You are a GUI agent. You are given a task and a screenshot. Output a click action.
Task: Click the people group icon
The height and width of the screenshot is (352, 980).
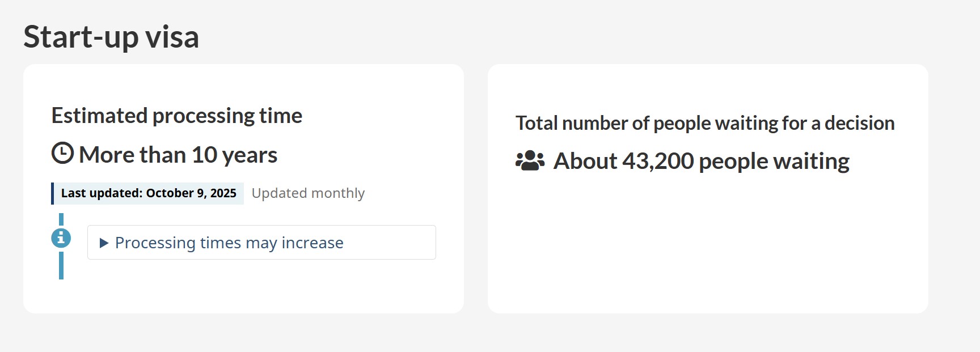530,161
